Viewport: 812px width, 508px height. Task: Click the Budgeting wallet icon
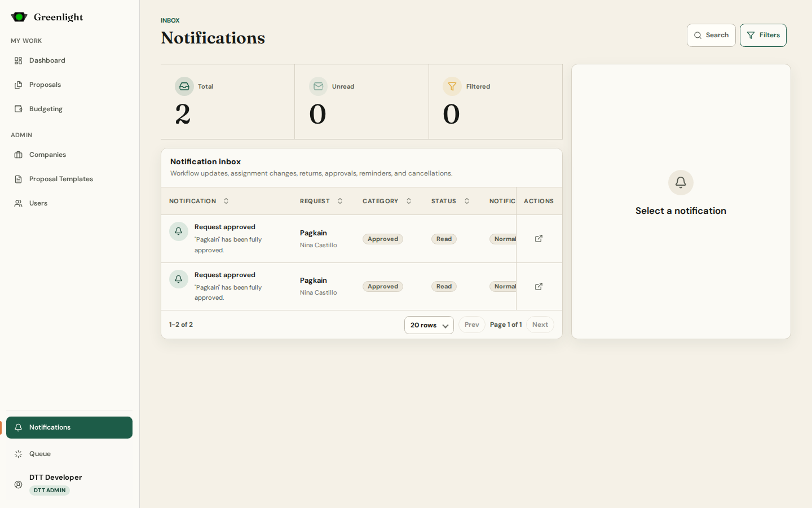[x=19, y=109]
